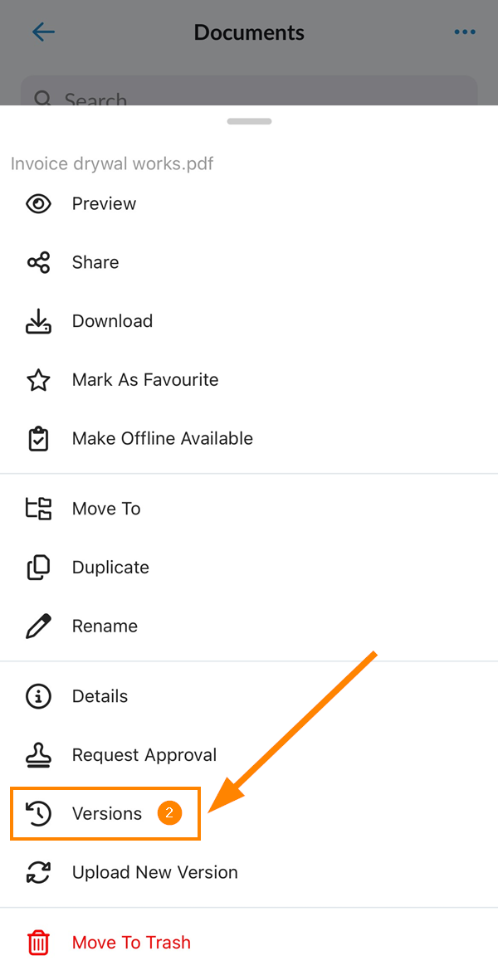This screenshot has width=498, height=980.
Task: Tap the folder tree Move To icon
Action: (x=39, y=509)
